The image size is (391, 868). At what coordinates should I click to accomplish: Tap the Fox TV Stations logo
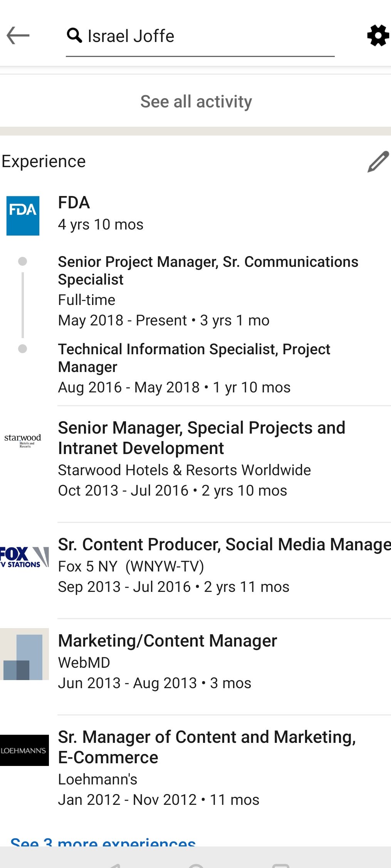click(x=24, y=557)
